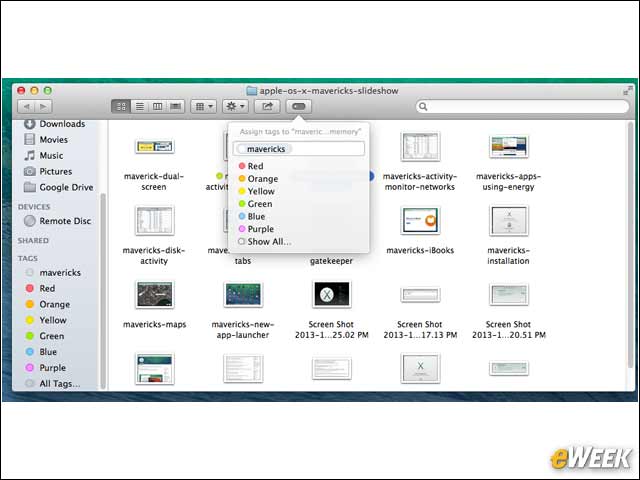Open Google Drive folder in sidebar
The height and width of the screenshot is (480, 640).
pyautogui.click(x=59, y=187)
